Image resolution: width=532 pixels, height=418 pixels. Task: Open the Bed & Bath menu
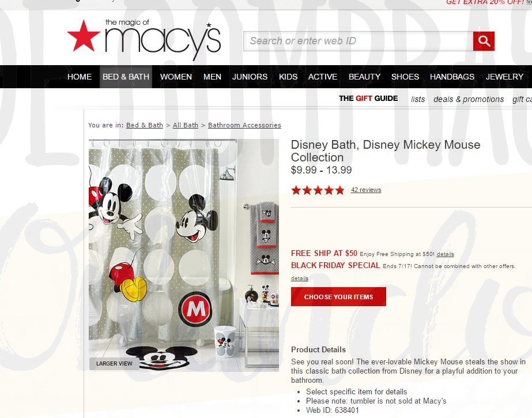pos(126,77)
